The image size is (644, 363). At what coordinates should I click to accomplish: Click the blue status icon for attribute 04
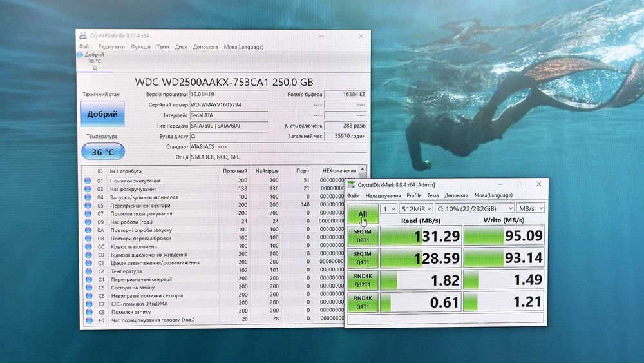click(88, 197)
